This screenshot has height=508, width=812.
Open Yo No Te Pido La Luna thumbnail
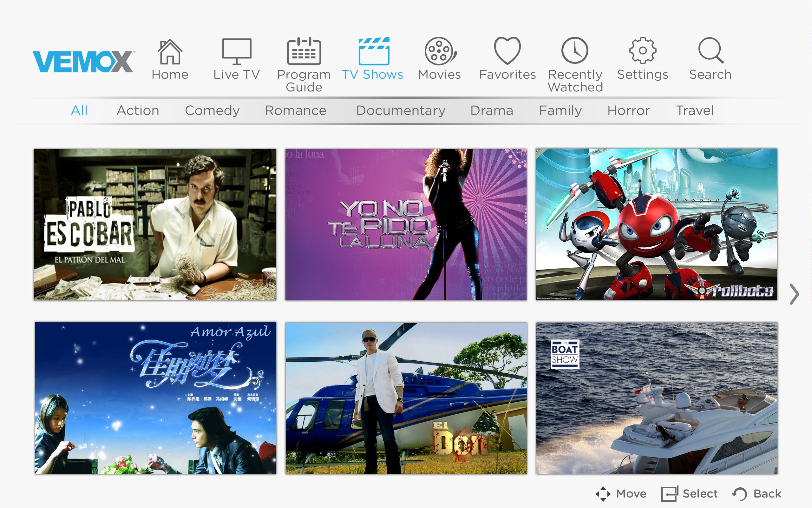(406, 225)
